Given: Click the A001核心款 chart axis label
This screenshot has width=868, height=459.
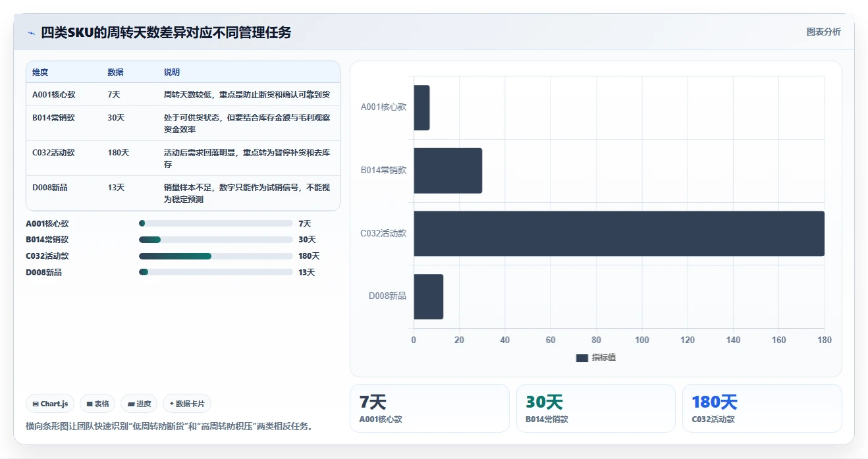Looking at the screenshot, I should tap(383, 107).
